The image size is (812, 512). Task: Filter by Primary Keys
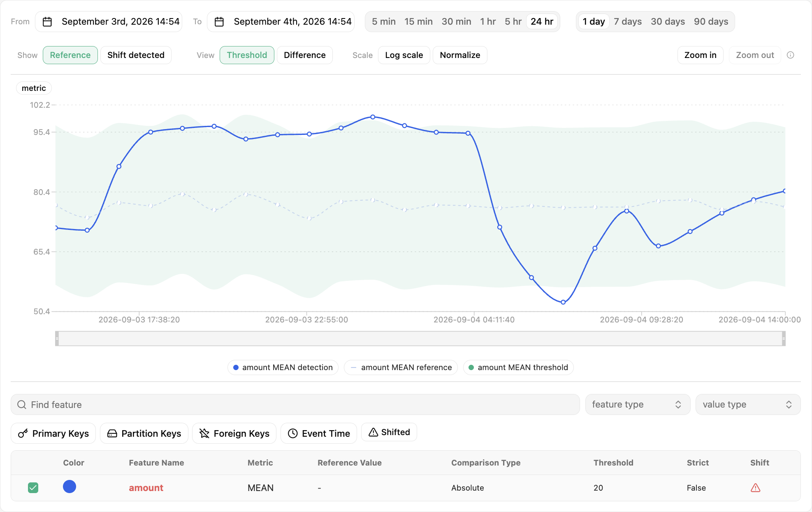[53, 433]
